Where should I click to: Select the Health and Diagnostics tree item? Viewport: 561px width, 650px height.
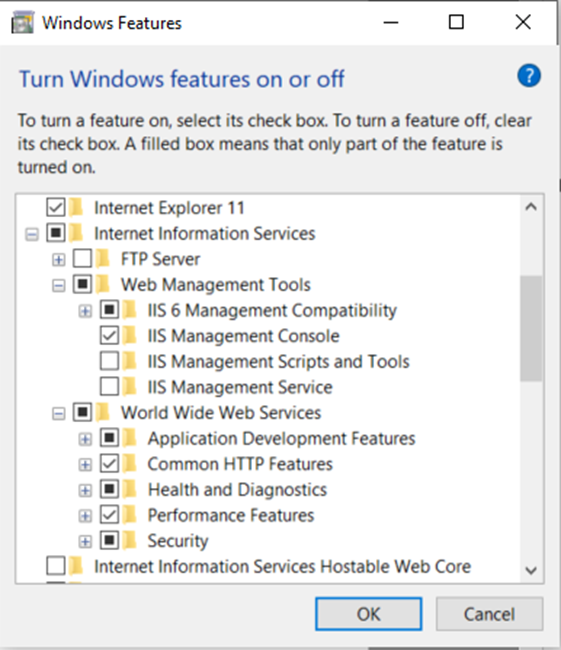237,490
